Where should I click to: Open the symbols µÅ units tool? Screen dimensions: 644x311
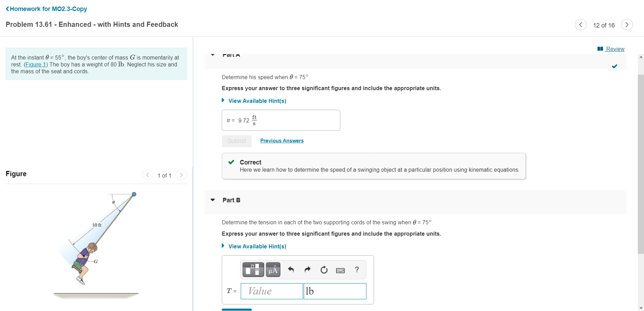[x=273, y=269]
